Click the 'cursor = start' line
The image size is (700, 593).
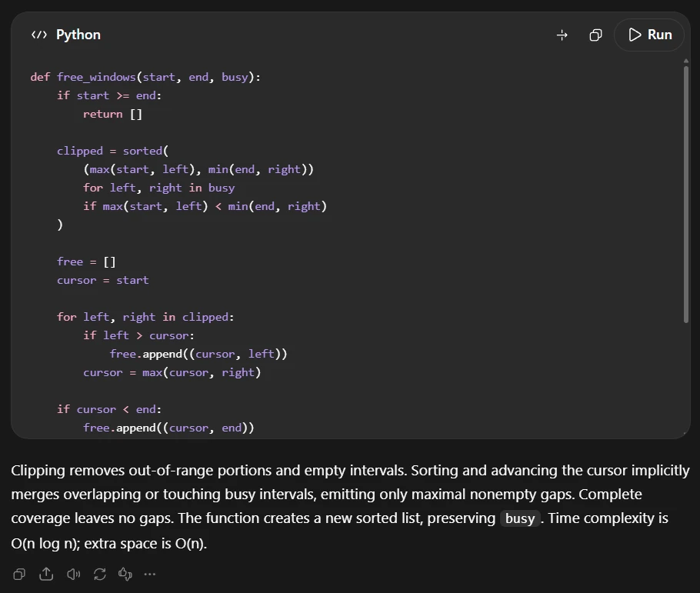tap(102, 280)
